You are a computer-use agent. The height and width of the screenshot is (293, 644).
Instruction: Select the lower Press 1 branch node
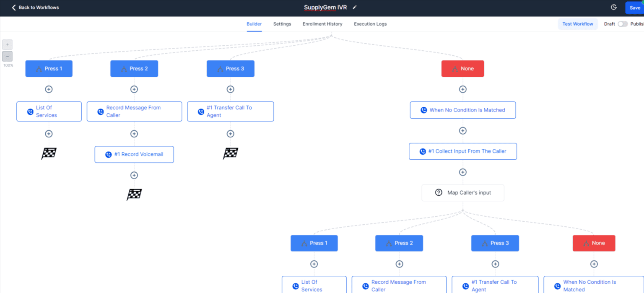[x=314, y=243]
